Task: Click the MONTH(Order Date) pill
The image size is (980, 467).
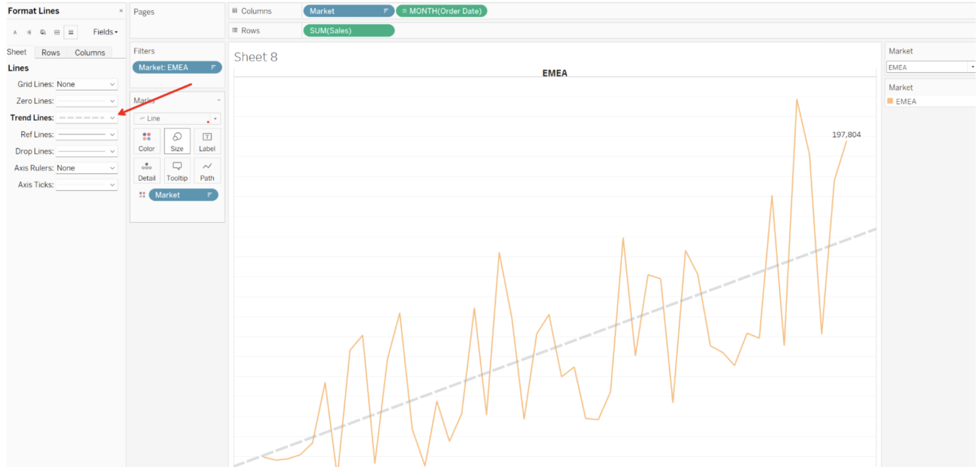Action: (441, 11)
